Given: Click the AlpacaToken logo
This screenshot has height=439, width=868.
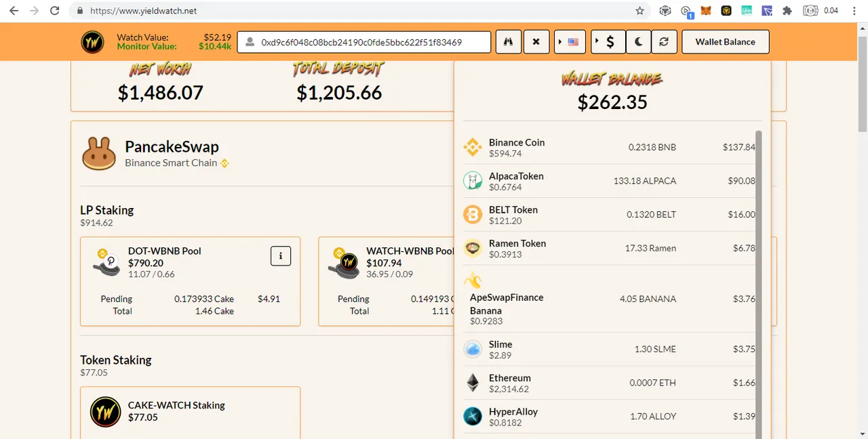Looking at the screenshot, I should tap(473, 181).
